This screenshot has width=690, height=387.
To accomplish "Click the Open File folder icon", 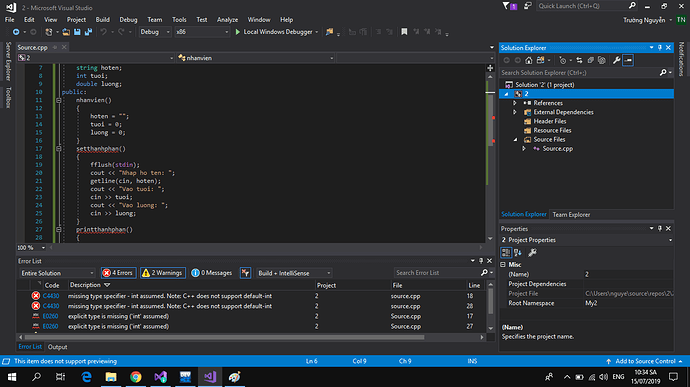I will (66, 32).
